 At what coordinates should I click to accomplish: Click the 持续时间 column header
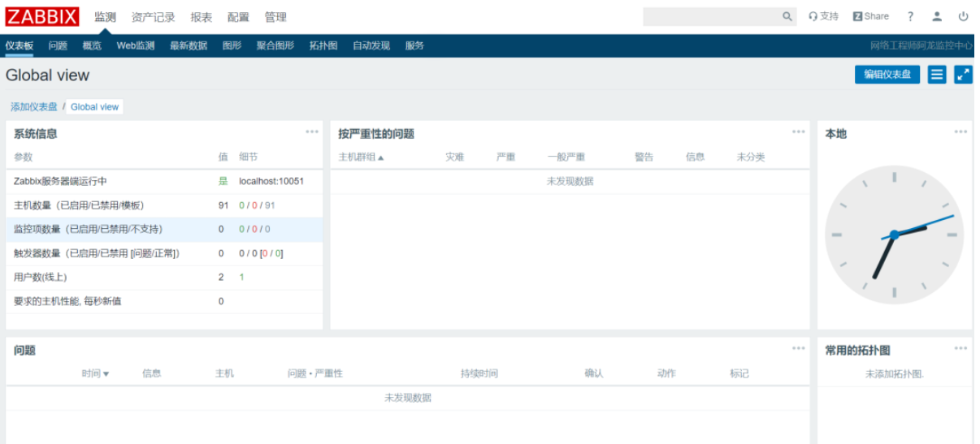tap(479, 374)
